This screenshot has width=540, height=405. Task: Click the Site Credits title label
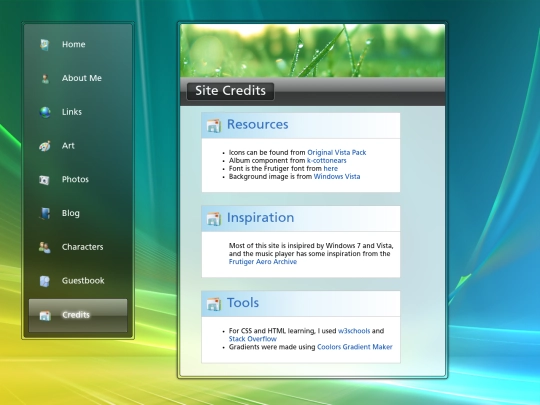[x=230, y=91]
